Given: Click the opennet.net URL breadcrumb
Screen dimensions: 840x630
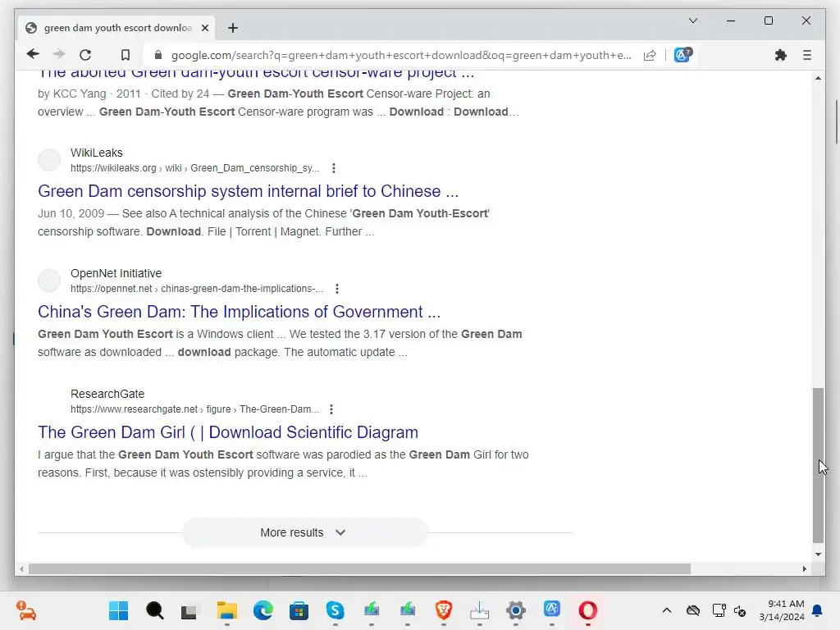Looking at the screenshot, I should pos(197,289).
